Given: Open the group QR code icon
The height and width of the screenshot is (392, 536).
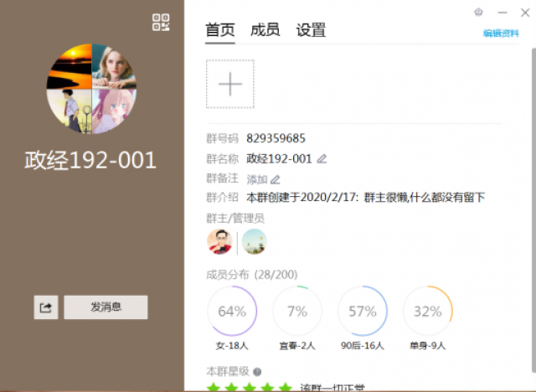Looking at the screenshot, I should [x=161, y=23].
